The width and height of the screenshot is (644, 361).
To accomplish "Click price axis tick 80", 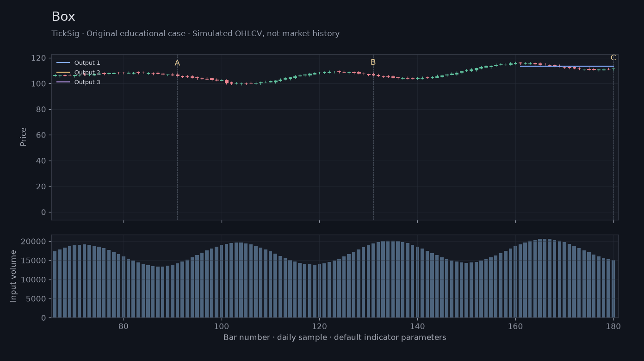I will (x=41, y=110).
